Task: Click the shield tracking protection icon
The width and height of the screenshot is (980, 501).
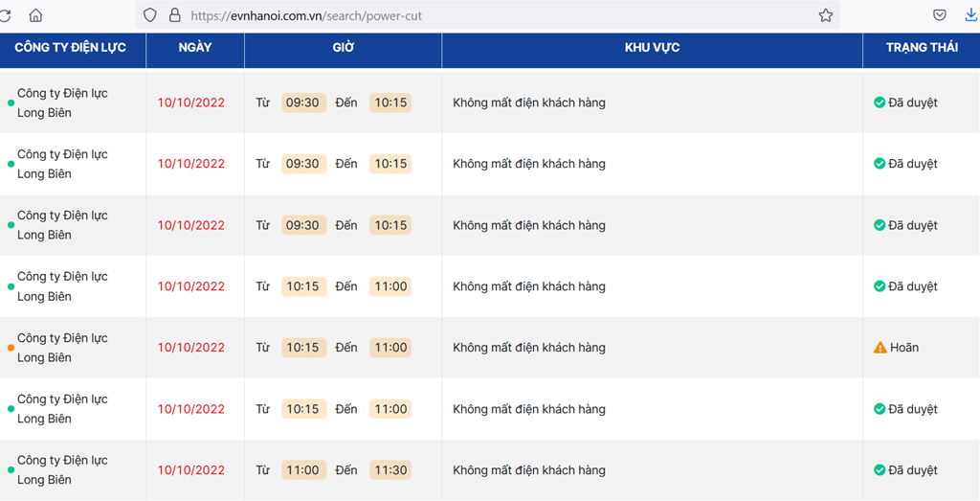Action: (150, 15)
